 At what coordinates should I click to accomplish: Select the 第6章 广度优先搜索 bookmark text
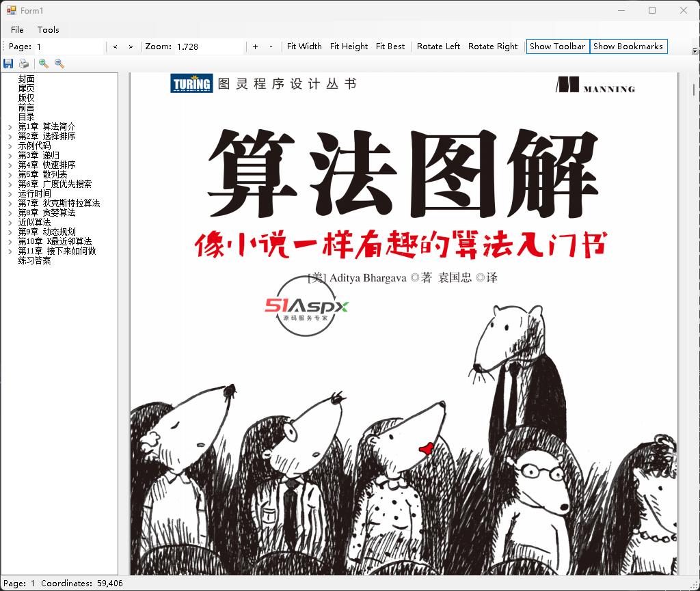pos(55,184)
